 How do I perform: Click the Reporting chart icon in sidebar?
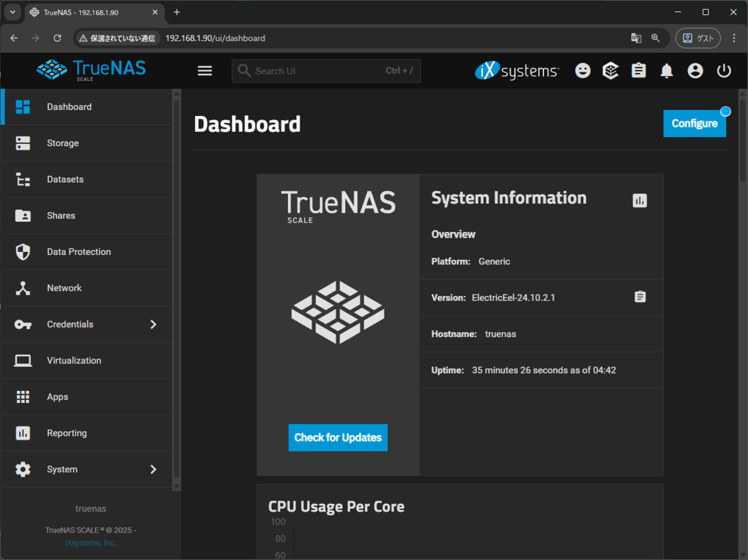[x=23, y=433]
